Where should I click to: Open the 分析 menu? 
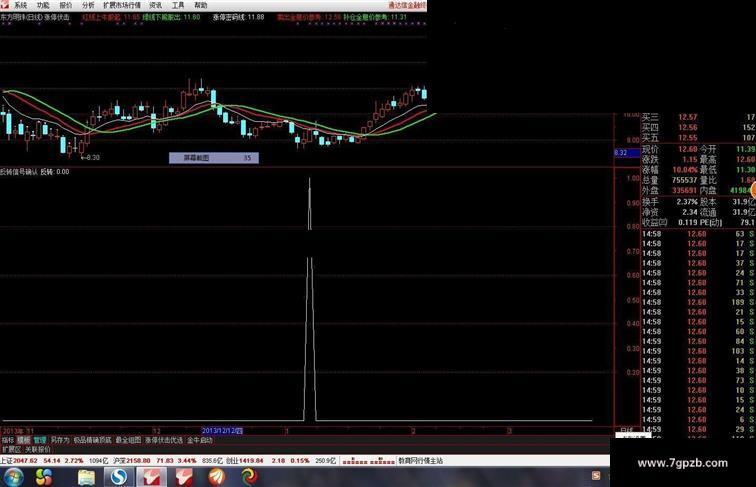point(88,5)
